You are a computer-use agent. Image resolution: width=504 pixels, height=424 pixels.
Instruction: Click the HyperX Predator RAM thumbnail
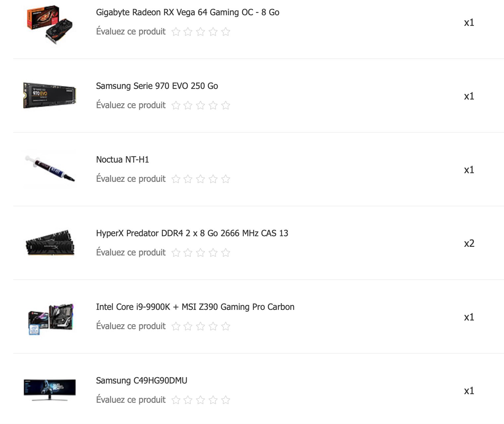50,243
